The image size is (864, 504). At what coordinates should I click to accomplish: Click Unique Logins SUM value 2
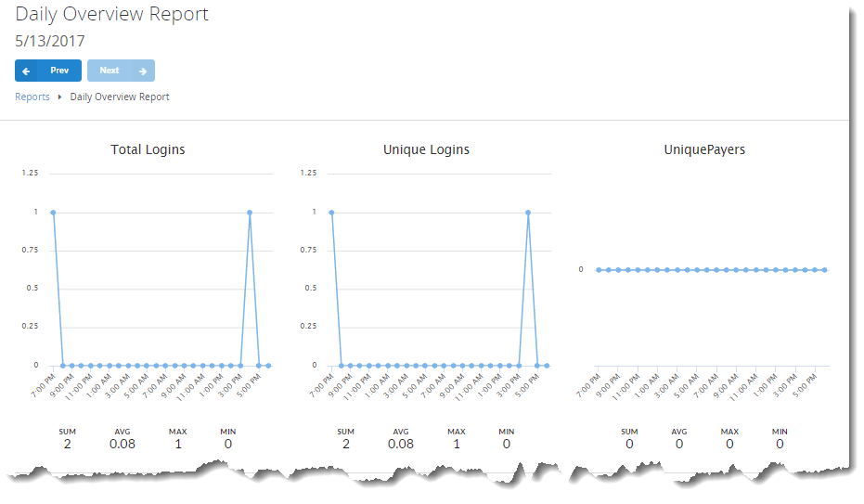coord(346,444)
